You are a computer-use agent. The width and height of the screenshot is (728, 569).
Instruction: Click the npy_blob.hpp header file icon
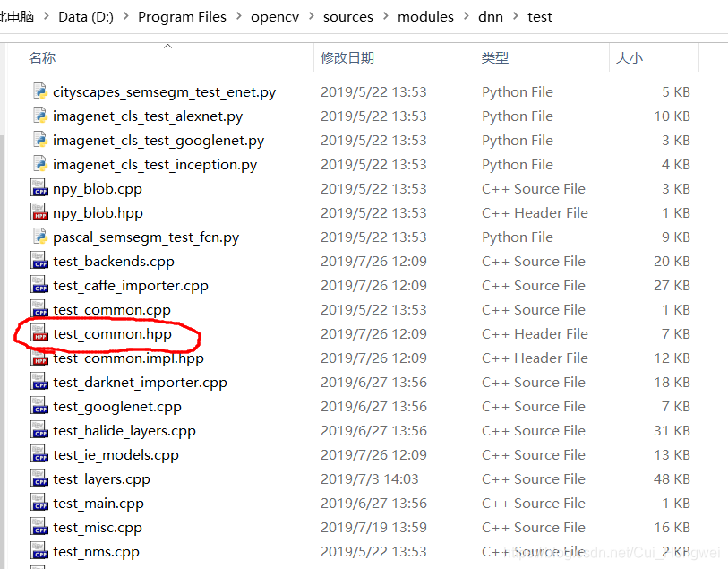coord(39,212)
